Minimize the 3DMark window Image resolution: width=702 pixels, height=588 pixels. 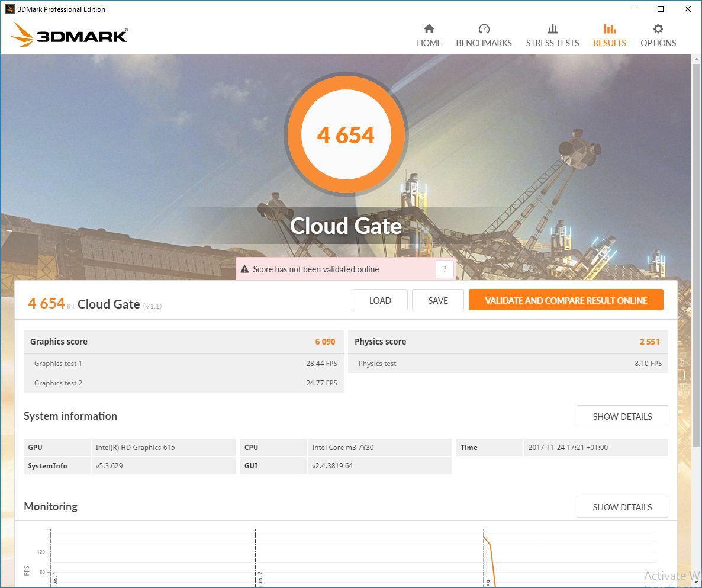click(634, 9)
